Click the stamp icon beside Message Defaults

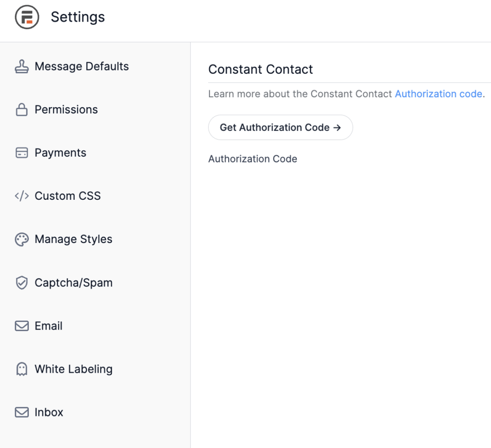coord(22,67)
